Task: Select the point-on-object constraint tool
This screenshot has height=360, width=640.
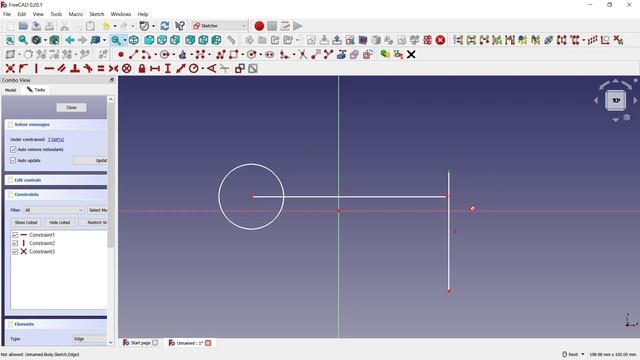Action: 23,68
